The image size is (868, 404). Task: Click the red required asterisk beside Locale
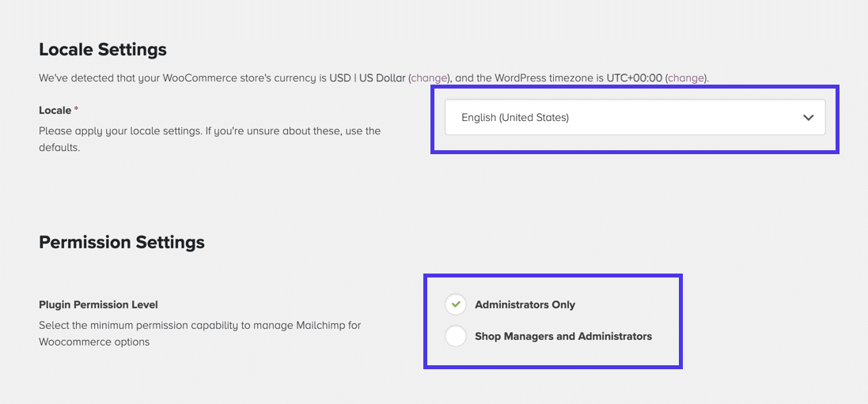pyautogui.click(x=77, y=111)
